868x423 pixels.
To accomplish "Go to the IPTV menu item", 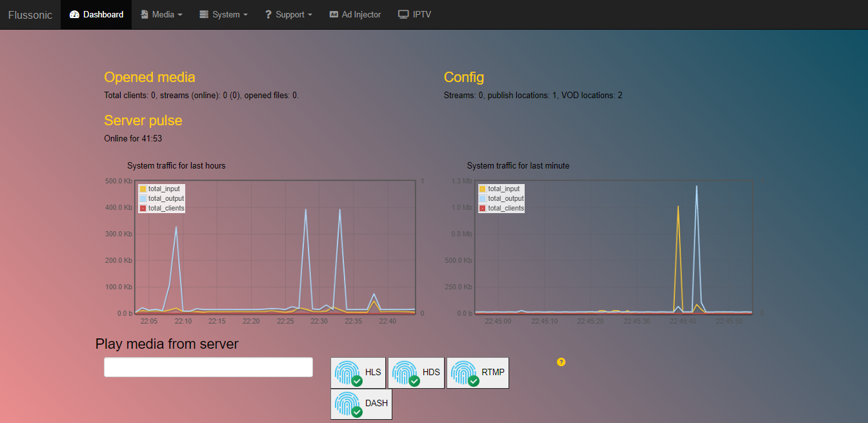I will (x=414, y=14).
